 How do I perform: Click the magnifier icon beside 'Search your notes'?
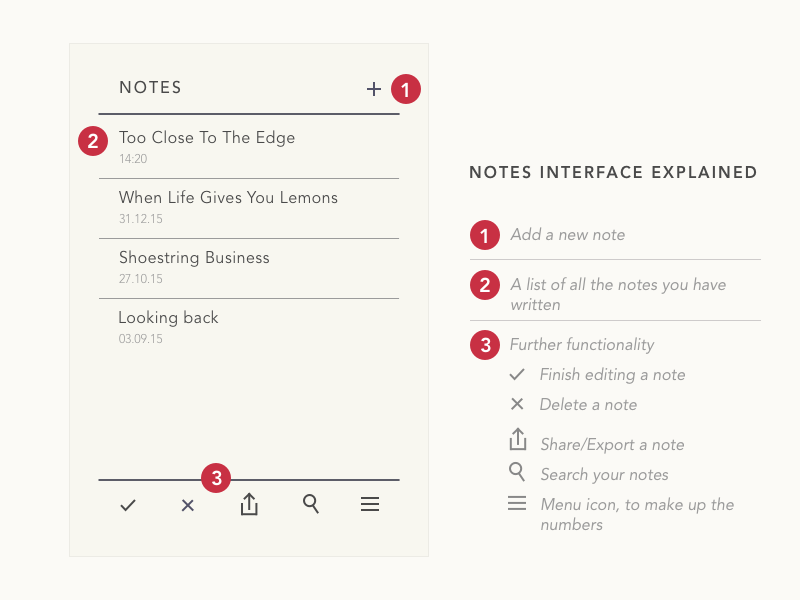(517, 472)
